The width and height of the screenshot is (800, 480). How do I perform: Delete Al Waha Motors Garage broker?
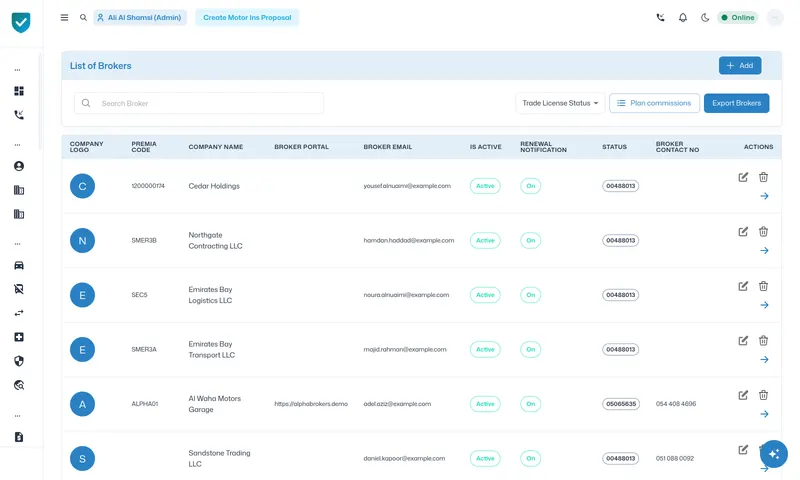(x=763, y=395)
